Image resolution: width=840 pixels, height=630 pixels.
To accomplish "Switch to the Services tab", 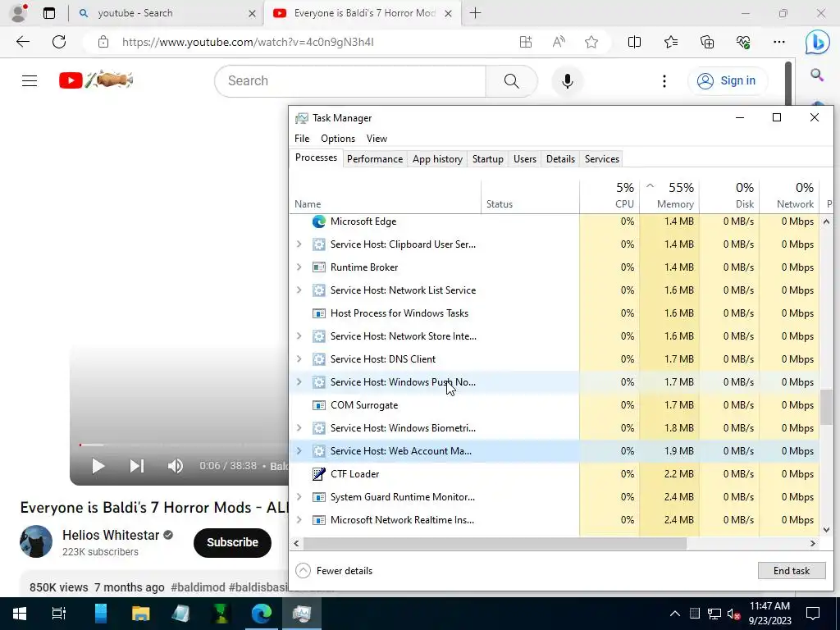I will 601,159.
